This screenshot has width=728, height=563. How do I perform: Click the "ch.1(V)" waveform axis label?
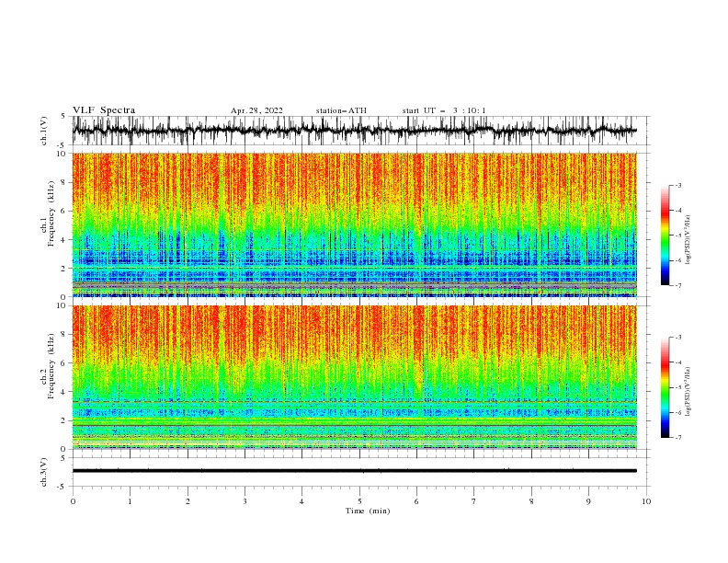(x=44, y=131)
